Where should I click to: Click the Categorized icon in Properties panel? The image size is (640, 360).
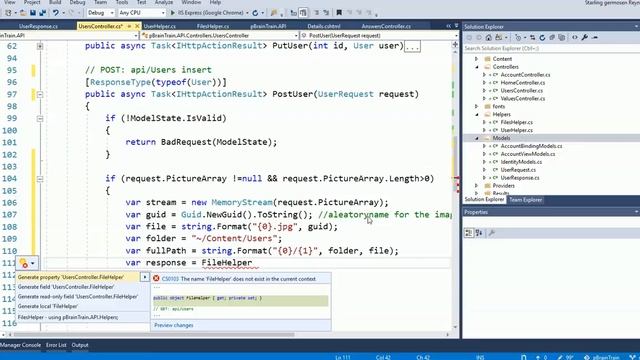coord(469,233)
